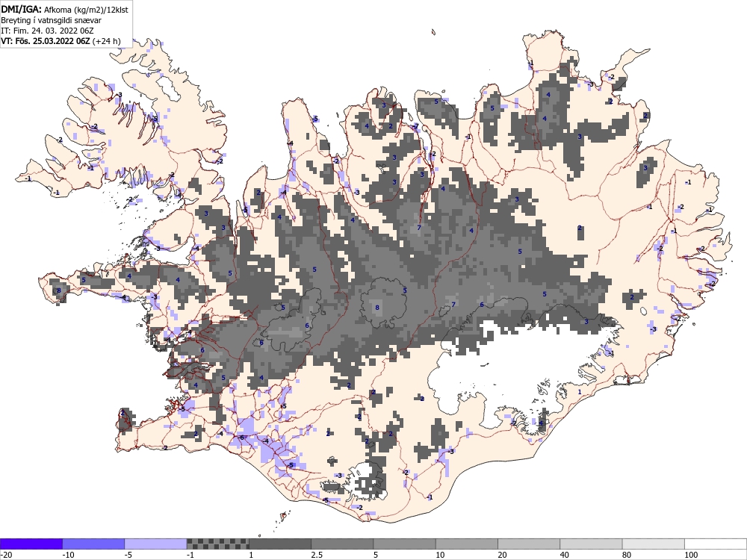The width and height of the screenshot is (747, 560).
Task: Click the checkered legend swatch for -1 to 1
Action: [x=217, y=544]
